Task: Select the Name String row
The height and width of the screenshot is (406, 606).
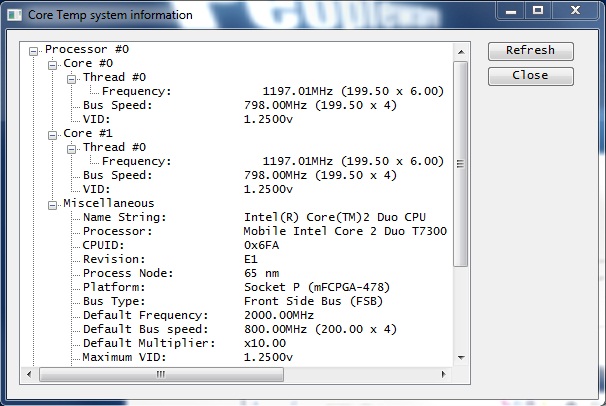Action: [x=124, y=217]
